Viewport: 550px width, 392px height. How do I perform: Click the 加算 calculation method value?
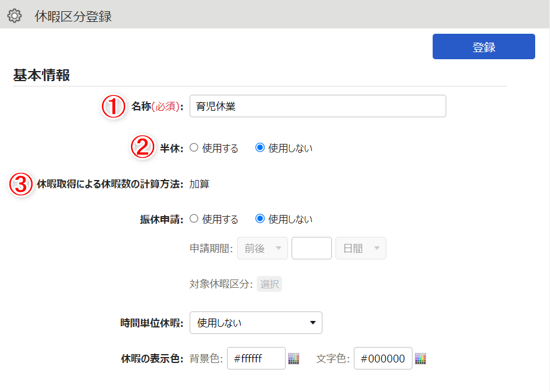tap(199, 184)
